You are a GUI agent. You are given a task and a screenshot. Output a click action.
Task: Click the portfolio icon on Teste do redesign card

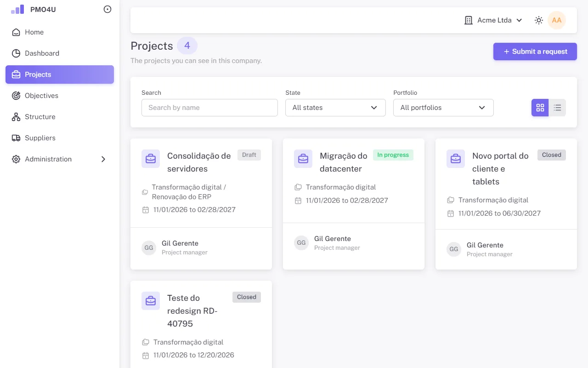click(x=146, y=342)
